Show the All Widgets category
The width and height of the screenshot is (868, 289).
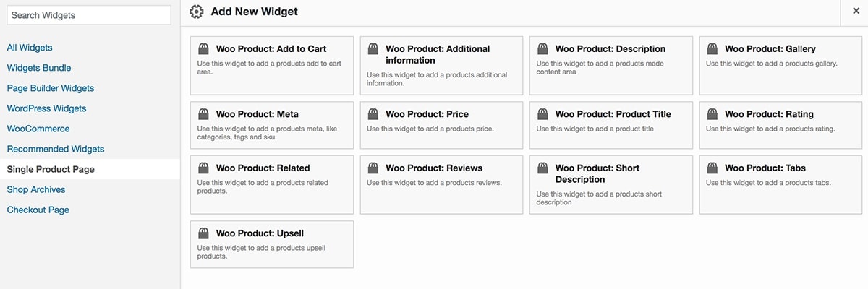point(30,48)
